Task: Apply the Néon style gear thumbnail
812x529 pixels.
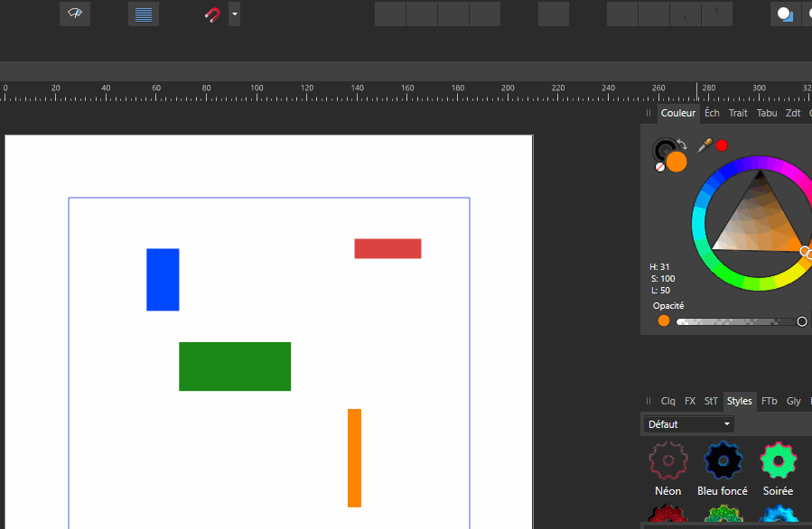Action: click(668, 460)
